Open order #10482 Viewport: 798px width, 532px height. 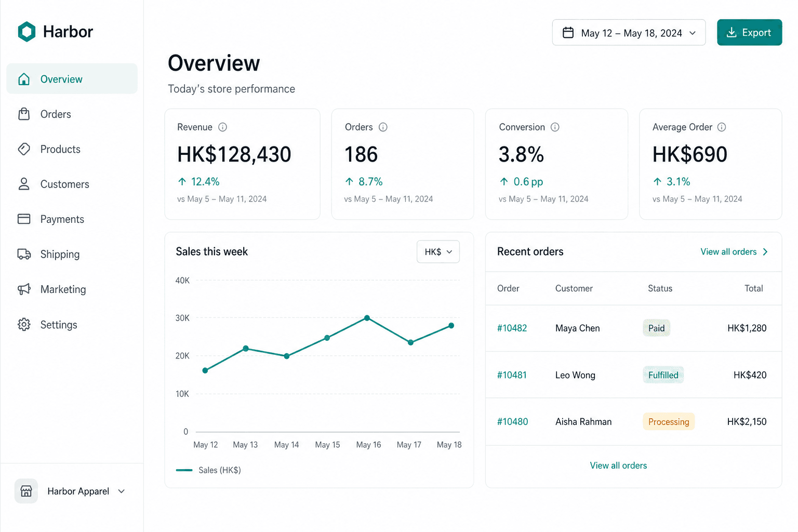[x=512, y=328]
